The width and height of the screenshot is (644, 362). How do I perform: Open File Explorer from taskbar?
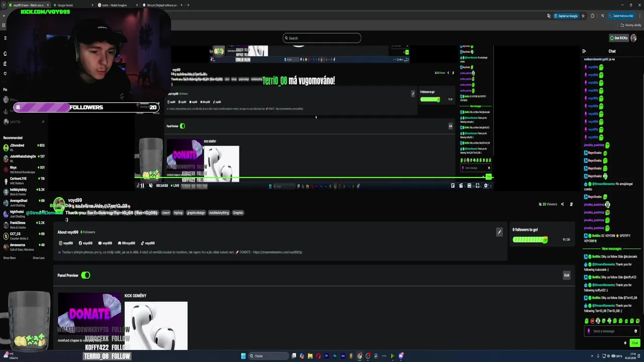click(x=310, y=356)
